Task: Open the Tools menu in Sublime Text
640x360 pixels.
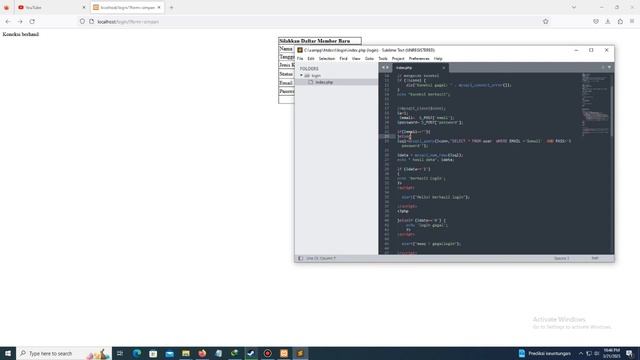Action: (x=382, y=59)
